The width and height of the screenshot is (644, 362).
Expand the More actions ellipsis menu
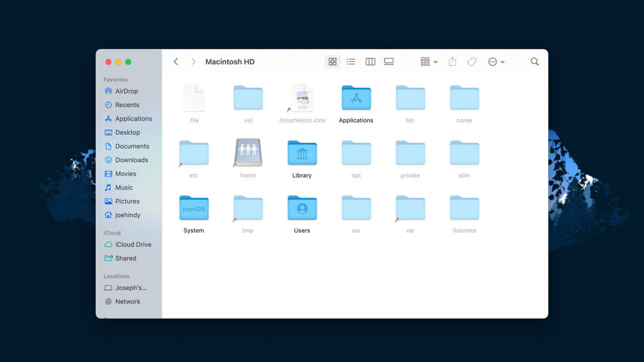(x=496, y=62)
